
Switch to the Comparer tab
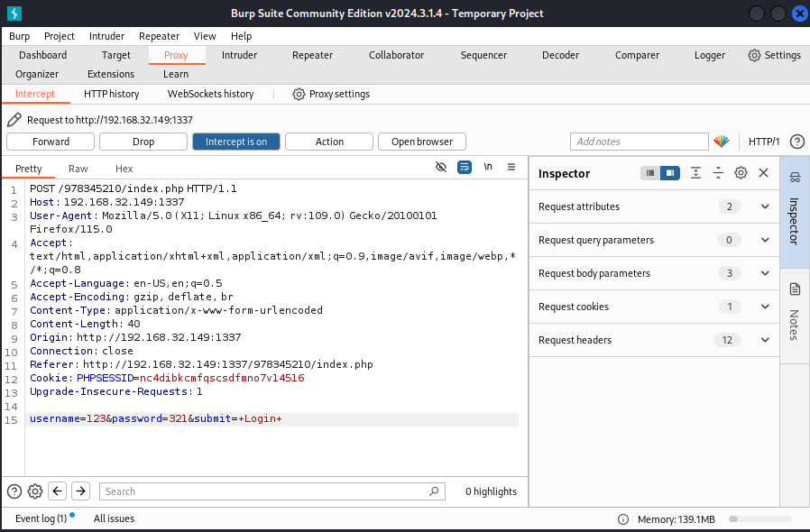coord(637,55)
